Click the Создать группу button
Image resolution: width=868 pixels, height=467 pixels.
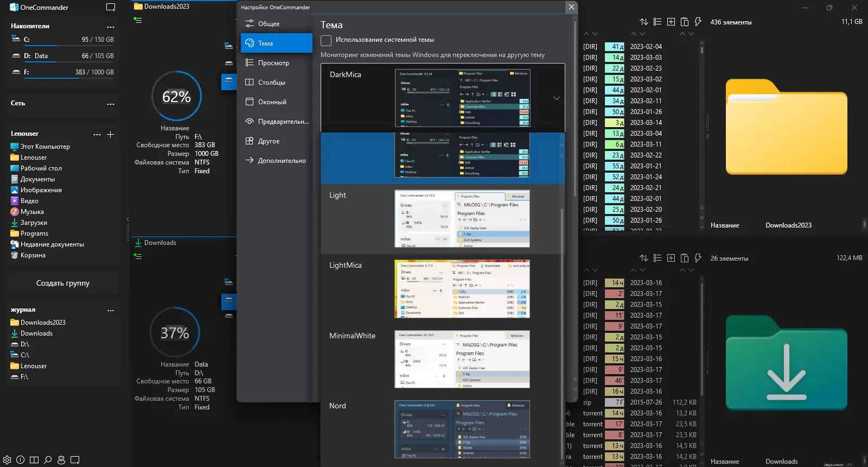coord(63,283)
